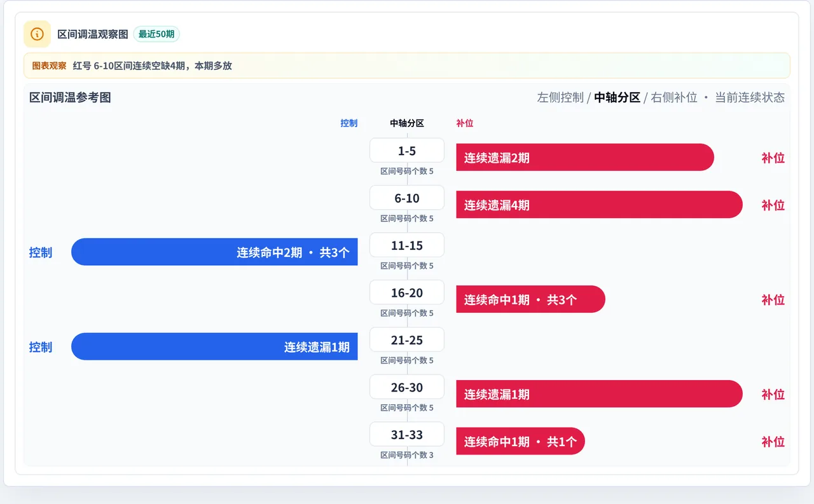Click the blue 控制 column header
814x504 pixels.
[349, 123]
